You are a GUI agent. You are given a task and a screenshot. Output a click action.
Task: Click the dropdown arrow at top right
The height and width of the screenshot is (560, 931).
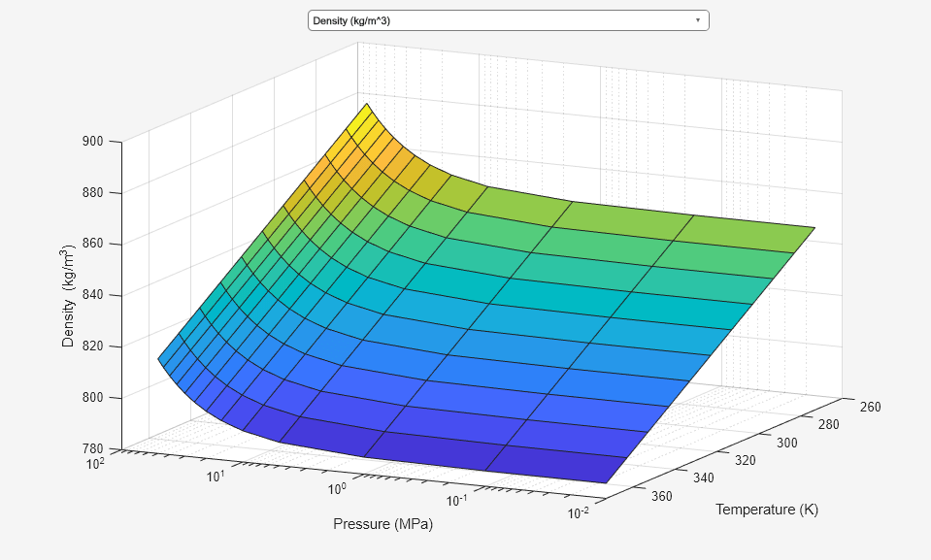coord(697,20)
